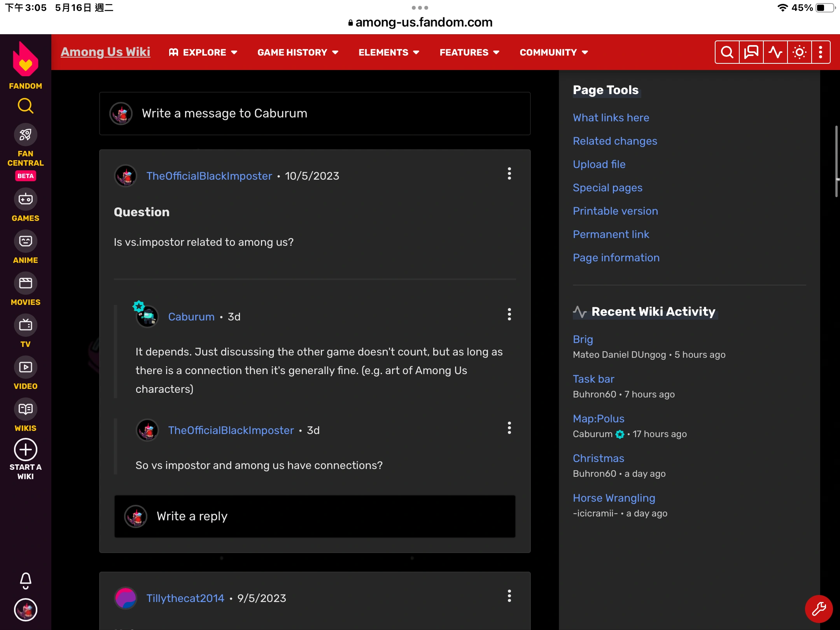Open the Map:Polus recent activity link

(x=598, y=418)
